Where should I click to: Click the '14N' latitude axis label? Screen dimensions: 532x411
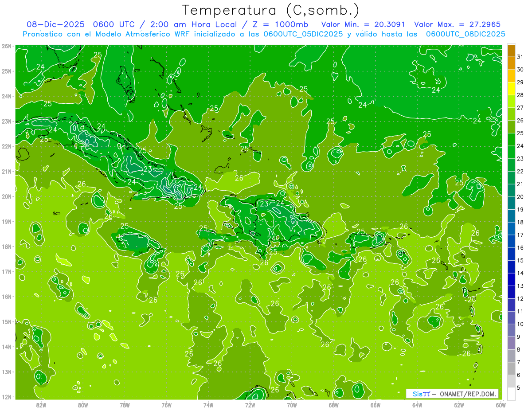[6, 347]
